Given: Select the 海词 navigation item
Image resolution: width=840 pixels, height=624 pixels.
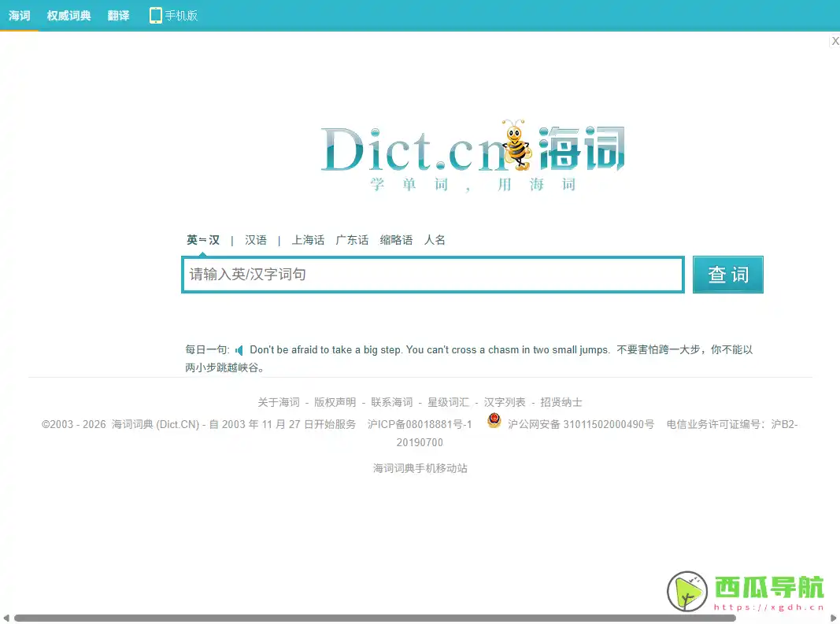Looking at the screenshot, I should [19, 14].
